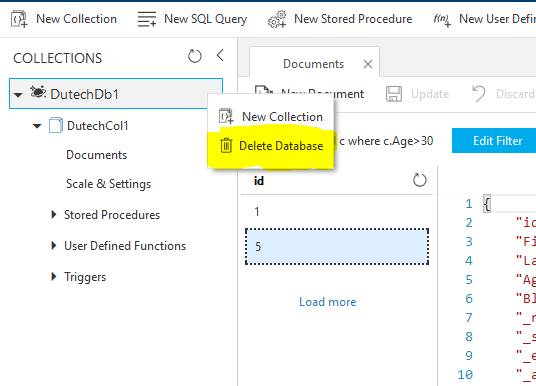Screen dimensions: 536x386
Task: Click the Load more link
Action: 328,302
